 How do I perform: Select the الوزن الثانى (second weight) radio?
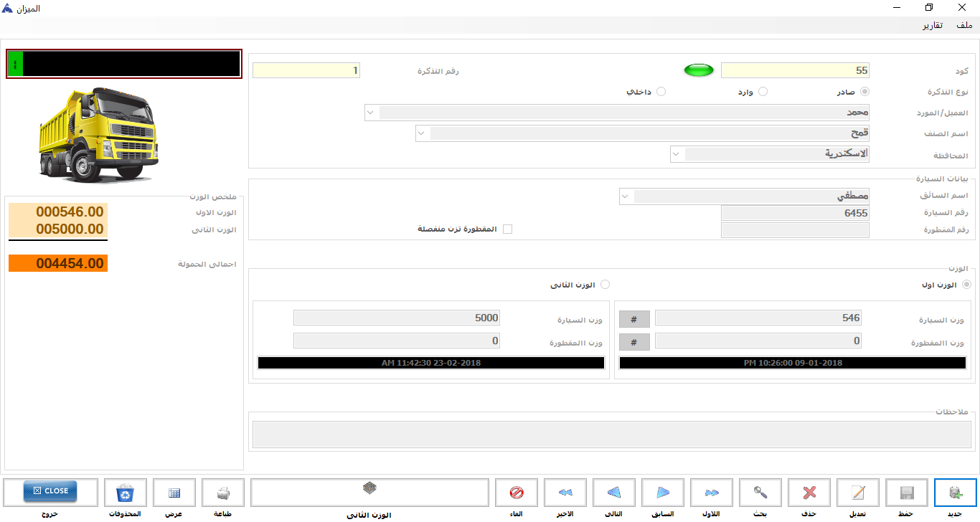(x=605, y=285)
